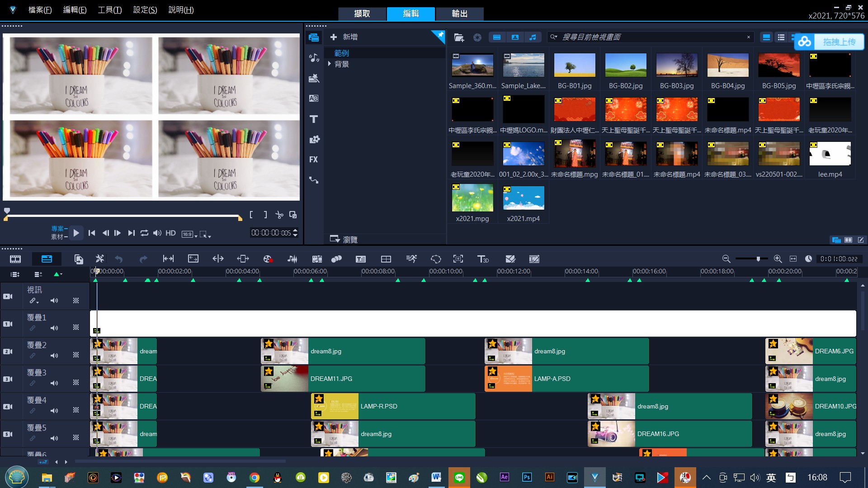This screenshot has height=488, width=868.
Task: Mute the 視訊 track audio
Action: click(x=54, y=301)
